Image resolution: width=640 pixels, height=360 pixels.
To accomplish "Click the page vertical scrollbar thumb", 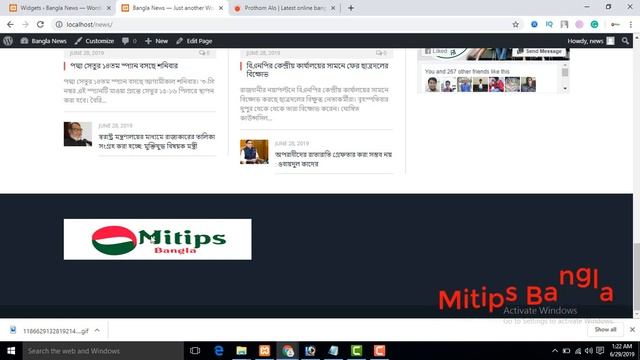I will pos(636,276).
